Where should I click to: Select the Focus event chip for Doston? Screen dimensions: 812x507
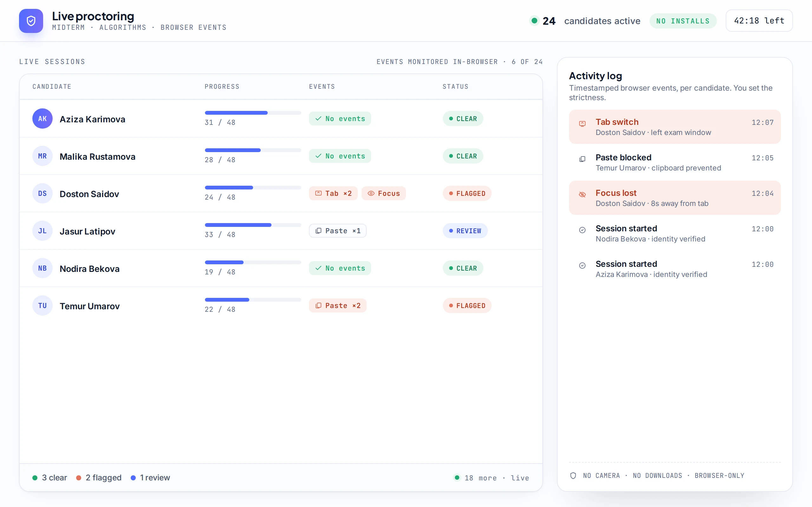pos(383,194)
